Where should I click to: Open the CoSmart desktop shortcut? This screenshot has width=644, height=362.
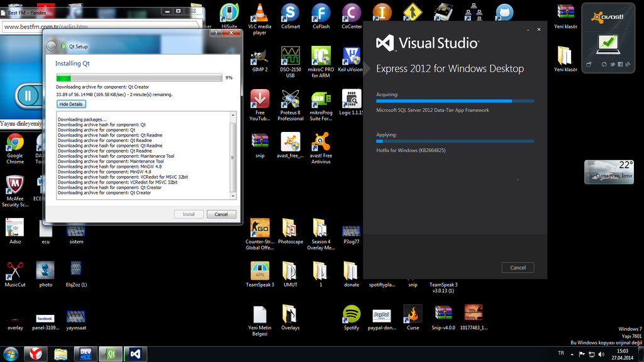[291, 16]
